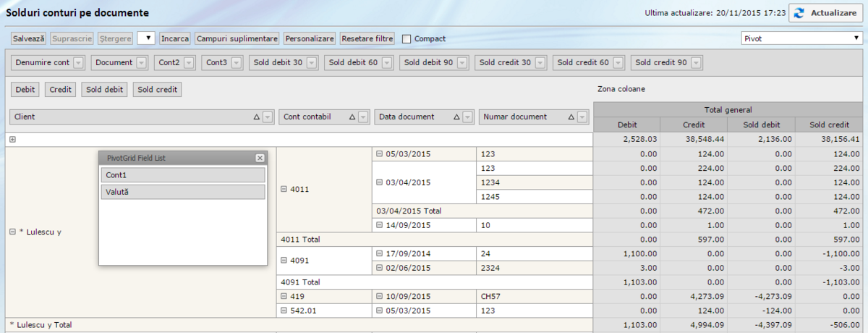Open filter icon on Document field
The image size is (868, 333).
click(142, 63)
